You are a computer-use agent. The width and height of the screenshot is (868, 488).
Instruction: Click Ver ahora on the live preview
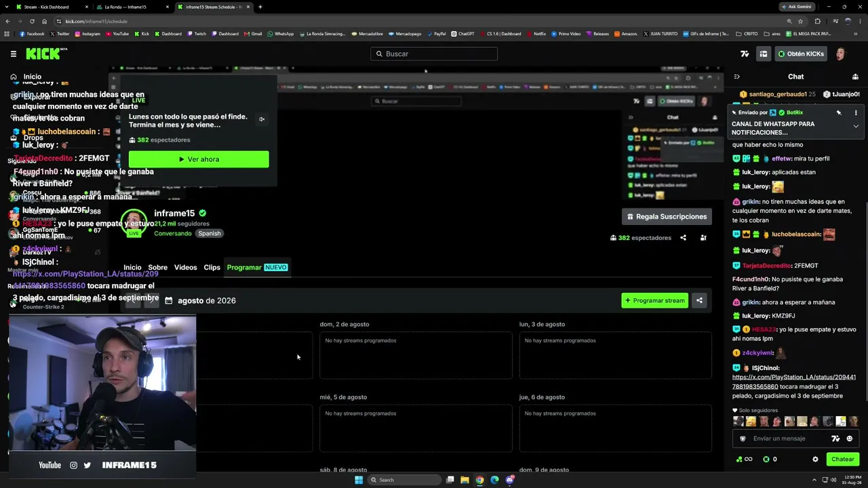click(x=199, y=159)
